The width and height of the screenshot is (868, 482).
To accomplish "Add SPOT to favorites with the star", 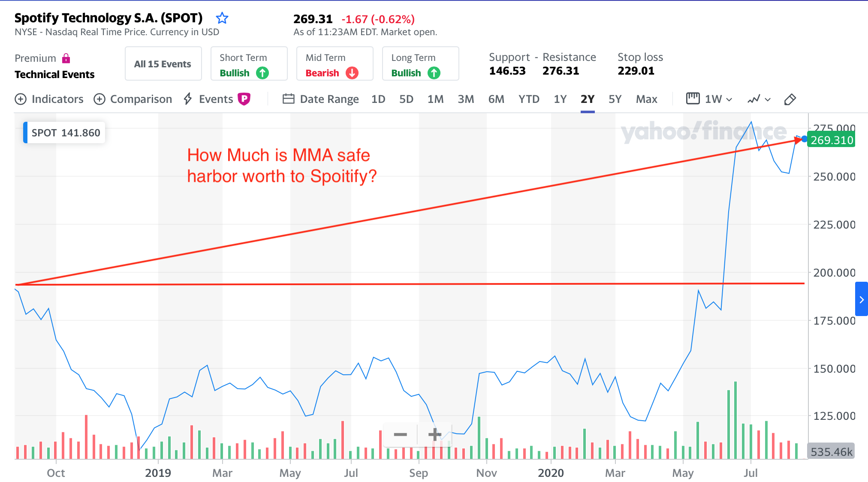I will pyautogui.click(x=222, y=18).
